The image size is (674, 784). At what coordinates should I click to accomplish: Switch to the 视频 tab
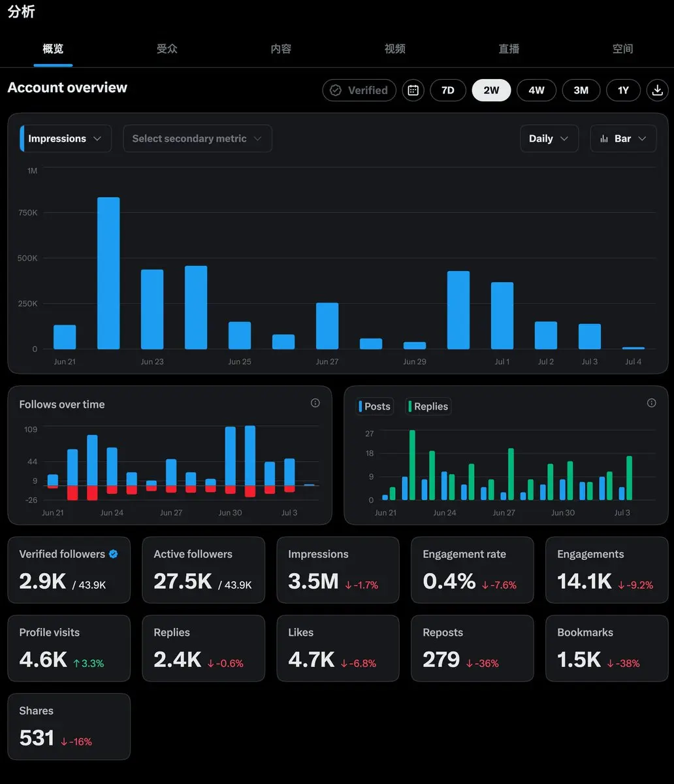tap(395, 49)
